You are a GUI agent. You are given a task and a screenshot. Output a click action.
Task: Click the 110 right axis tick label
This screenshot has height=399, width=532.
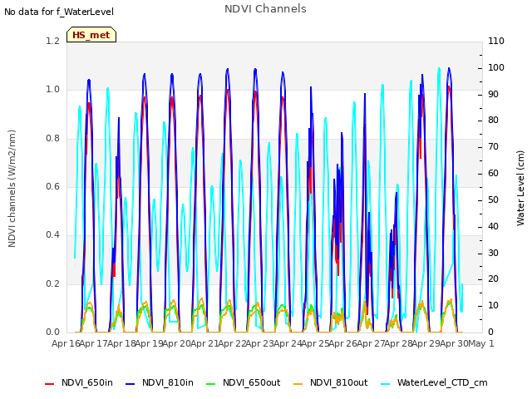click(496, 41)
